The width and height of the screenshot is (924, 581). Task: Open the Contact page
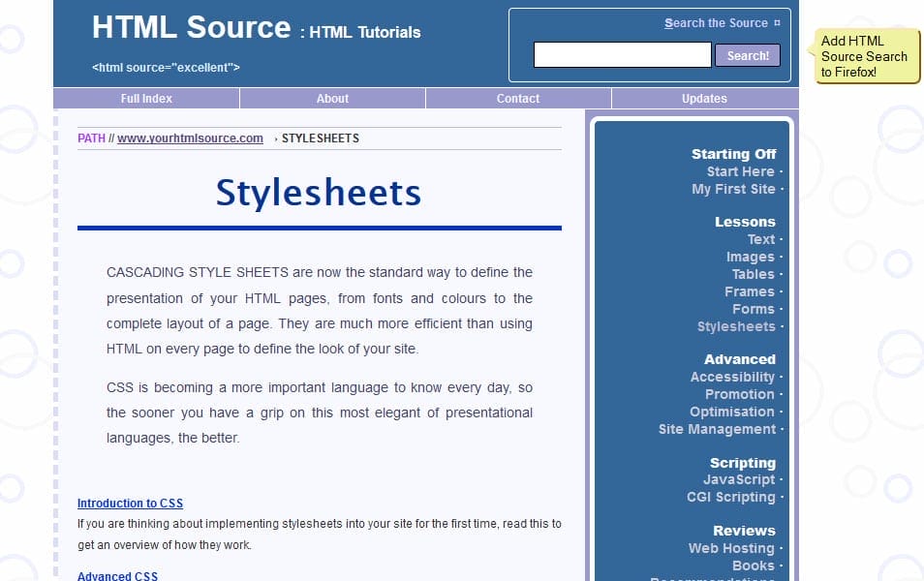point(517,98)
